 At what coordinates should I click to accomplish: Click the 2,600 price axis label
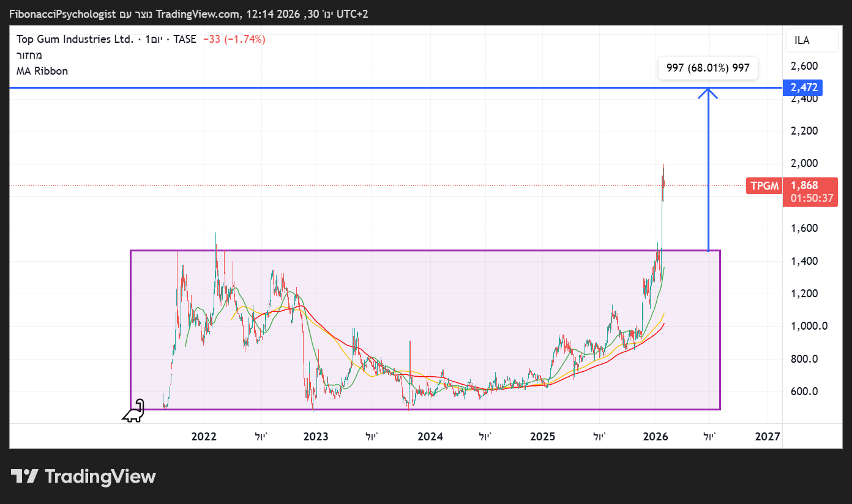click(804, 66)
